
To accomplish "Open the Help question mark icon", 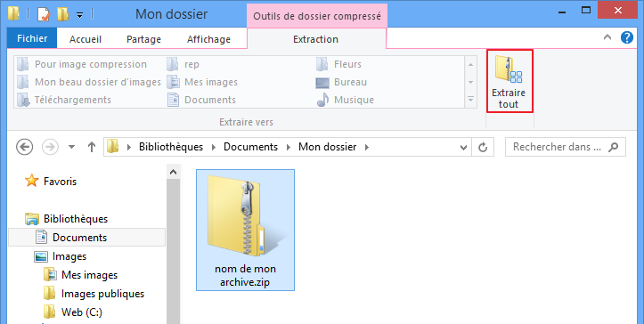I will click(x=627, y=37).
